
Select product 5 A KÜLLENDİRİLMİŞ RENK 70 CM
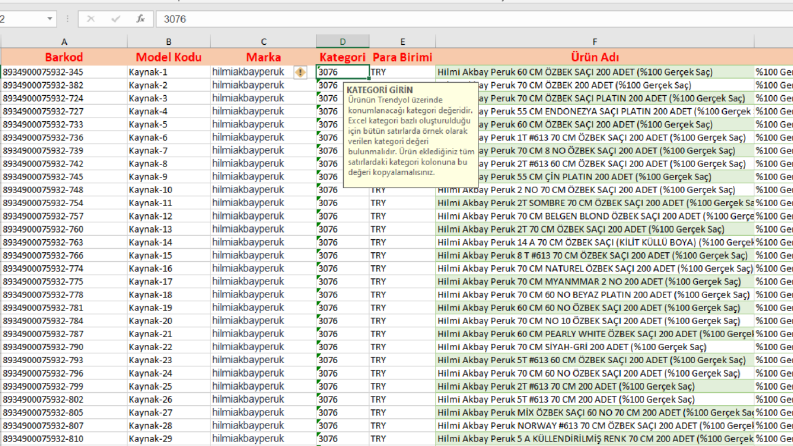[x=594, y=438]
